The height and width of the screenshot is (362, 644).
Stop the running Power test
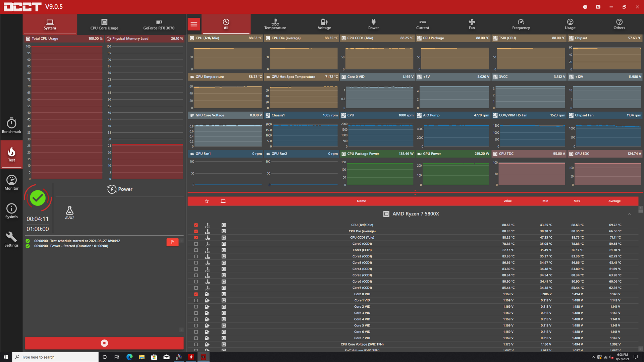click(x=104, y=343)
